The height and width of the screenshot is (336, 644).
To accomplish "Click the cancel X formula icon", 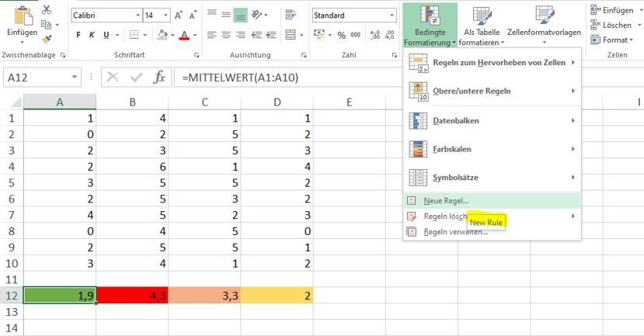I will (113, 77).
